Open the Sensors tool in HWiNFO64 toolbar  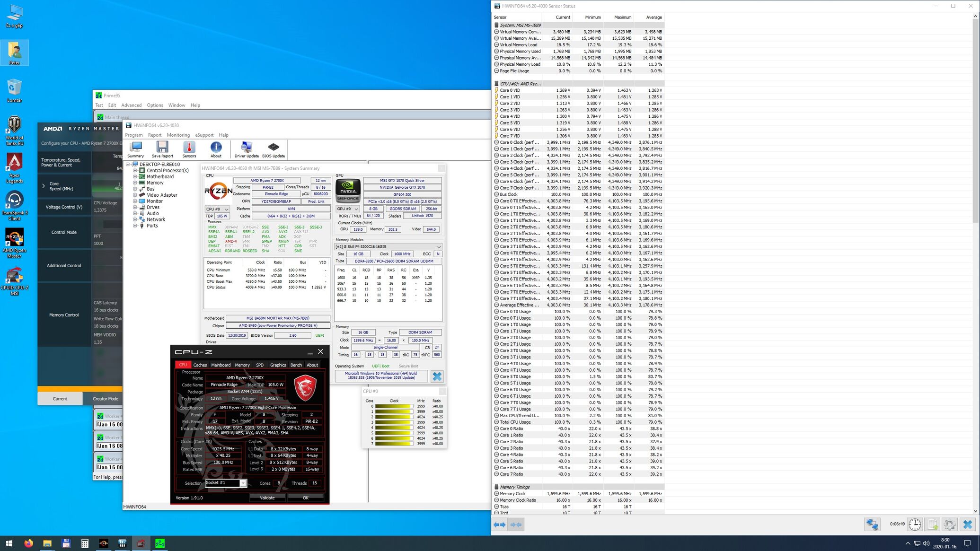189,149
